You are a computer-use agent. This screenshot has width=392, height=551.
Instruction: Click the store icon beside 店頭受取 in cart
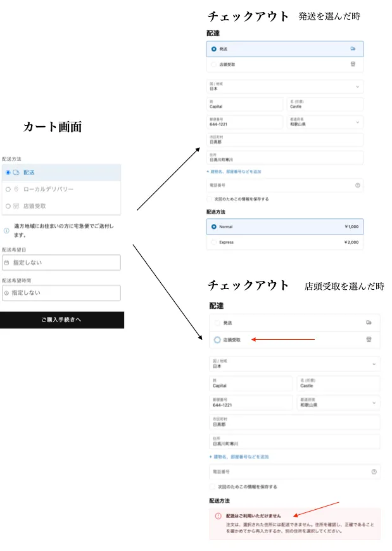(16, 206)
